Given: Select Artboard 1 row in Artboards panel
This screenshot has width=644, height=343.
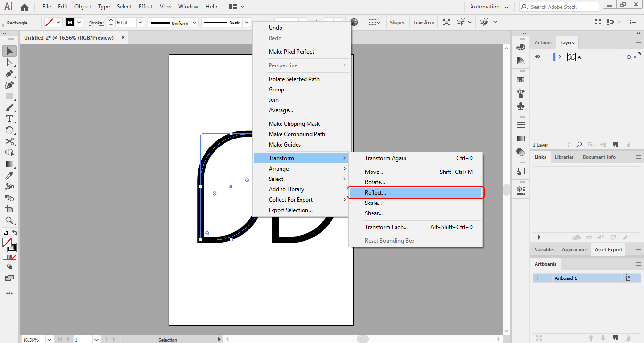Looking at the screenshot, I should click(587, 278).
